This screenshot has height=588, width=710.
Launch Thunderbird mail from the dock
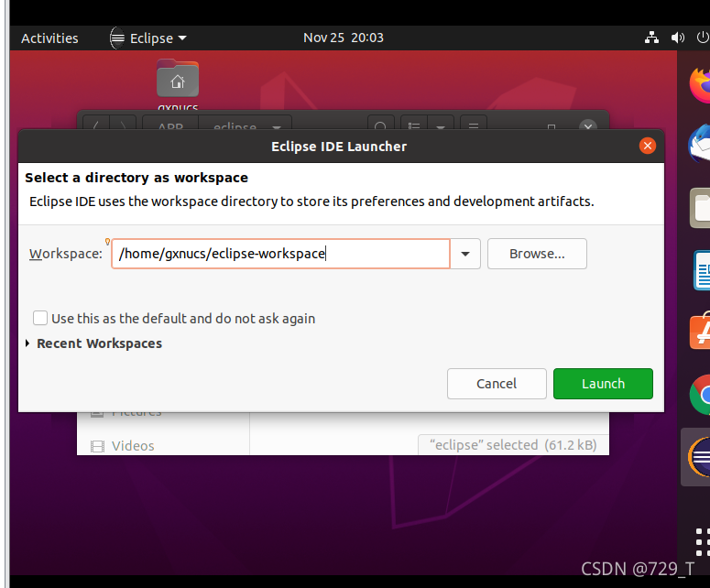[x=700, y=145]
